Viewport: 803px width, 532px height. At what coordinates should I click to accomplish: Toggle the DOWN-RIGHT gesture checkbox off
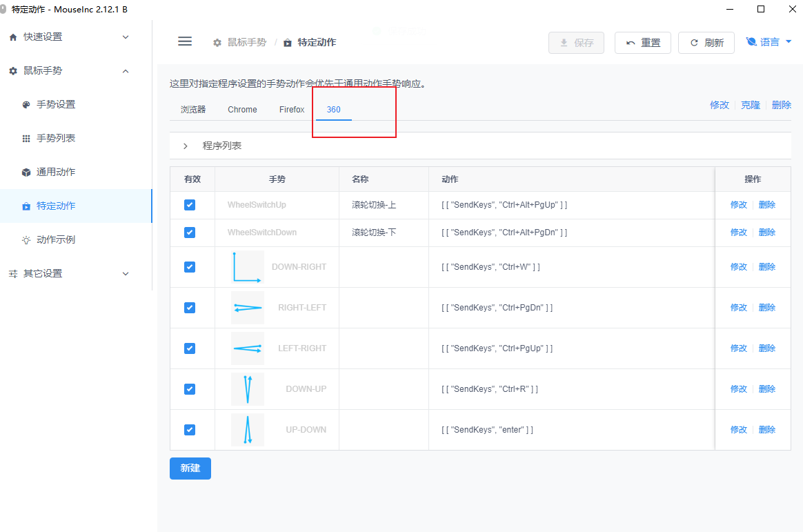[x=190, y=266]
